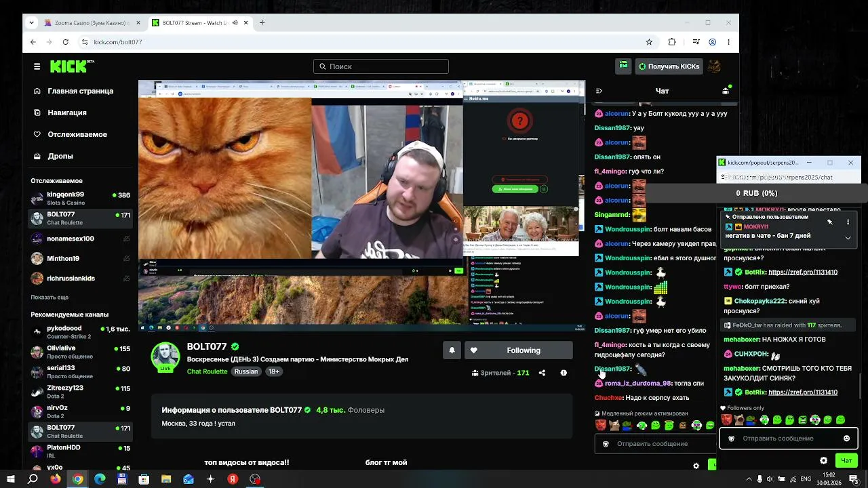The width and height of the screenshot is (868, 488).
Task: Click the Russian language tag
Action: click(246, 371)
